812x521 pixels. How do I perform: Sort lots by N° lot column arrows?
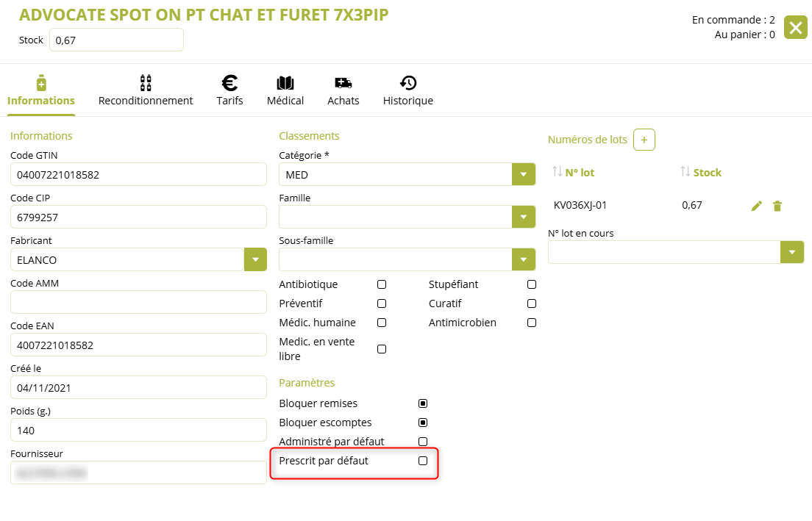point(558,172)
